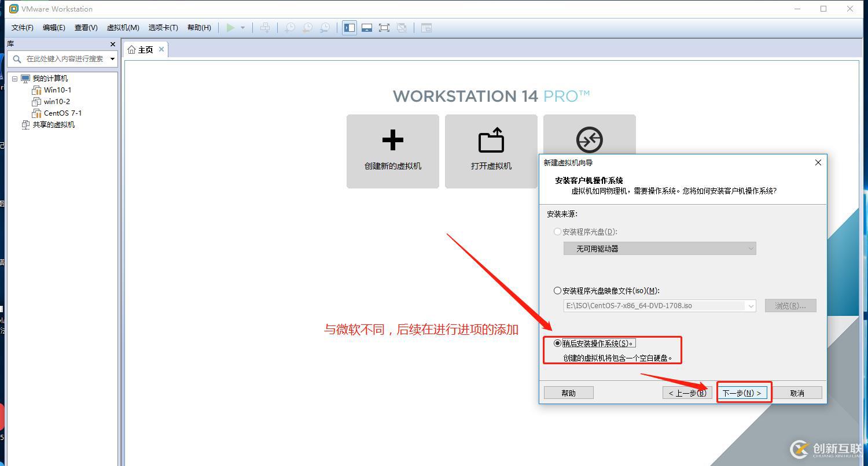
Task: Click the home icon on the 主页 tab
Action: [132, 50]
